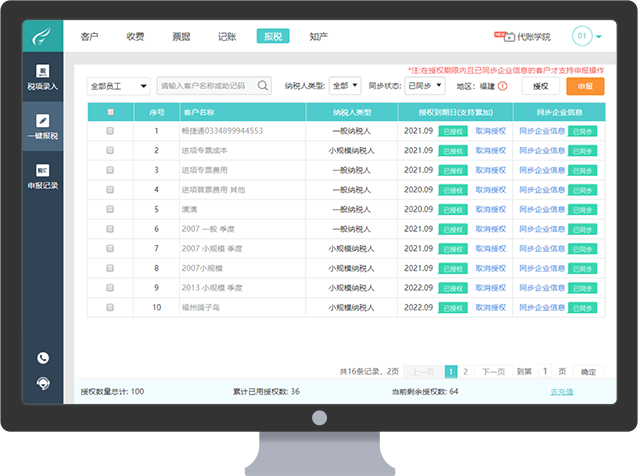Click the 上一页 button
Viewport: 638px width, 476px height.
coord(423,371)
